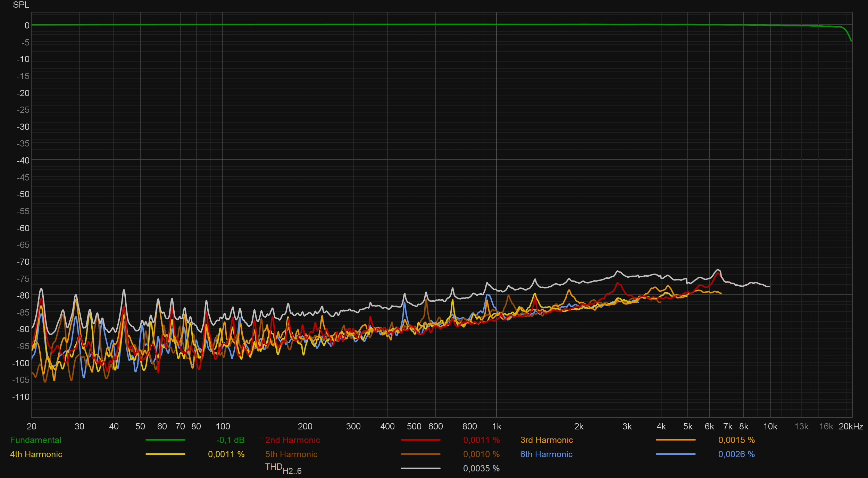Viewport: 868px width, 478px height.
Task: Click the yellow 4th Harmonic line swatch
Action: [165, 454]
